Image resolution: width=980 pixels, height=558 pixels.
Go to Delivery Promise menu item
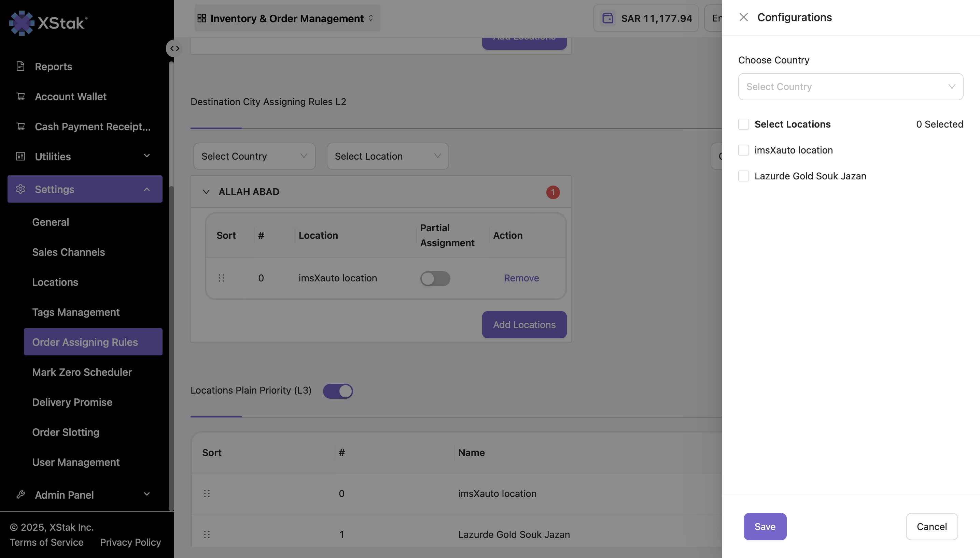72,402
